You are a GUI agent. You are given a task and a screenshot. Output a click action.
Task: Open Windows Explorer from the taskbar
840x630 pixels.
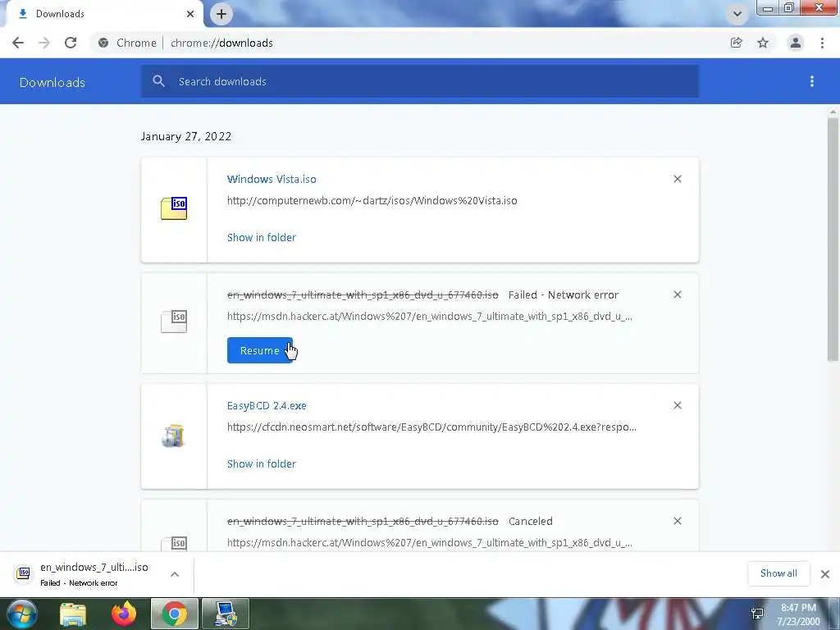[73, 614]
